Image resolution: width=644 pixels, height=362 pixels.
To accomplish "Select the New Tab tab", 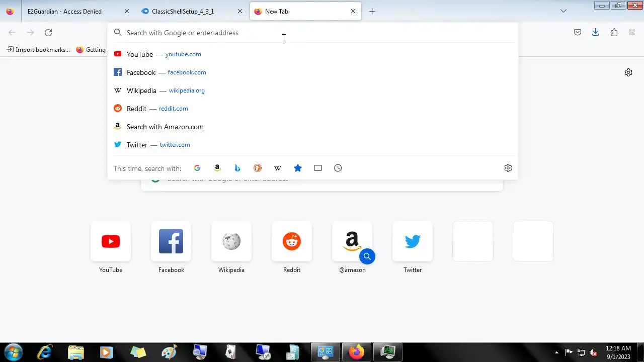I will 305,11.
